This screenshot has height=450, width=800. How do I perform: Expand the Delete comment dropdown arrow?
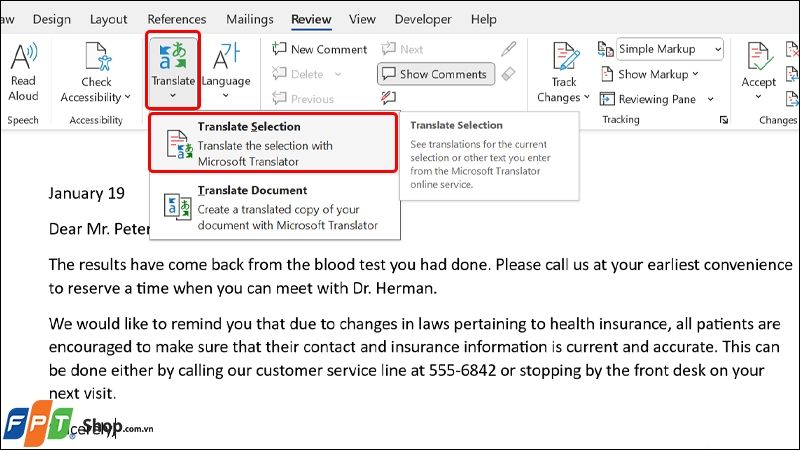point(338,74)
